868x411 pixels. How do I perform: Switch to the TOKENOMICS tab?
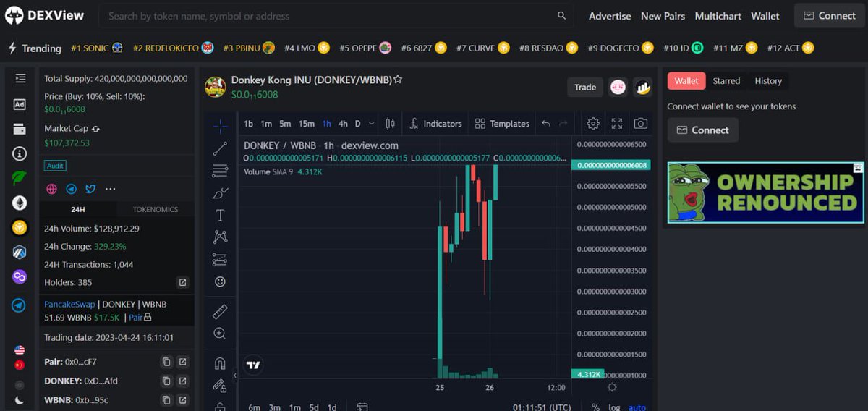pyautogui.click(x=156, y=209)
